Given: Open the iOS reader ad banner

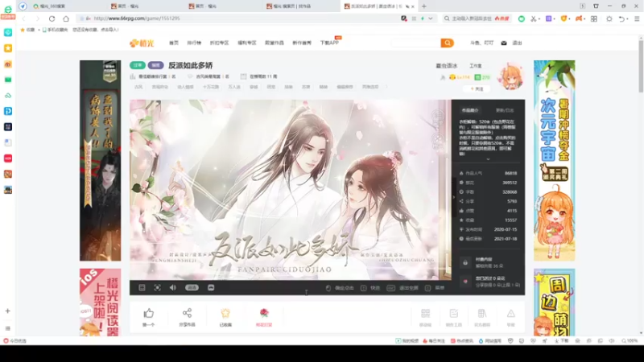Looking at the screenshot, I should point(100,302).
